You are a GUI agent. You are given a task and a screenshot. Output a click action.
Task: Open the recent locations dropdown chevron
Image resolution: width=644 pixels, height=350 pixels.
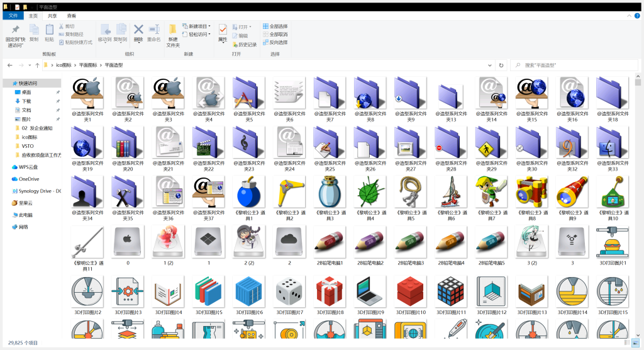pyautogui.click(x=30, y=65)
